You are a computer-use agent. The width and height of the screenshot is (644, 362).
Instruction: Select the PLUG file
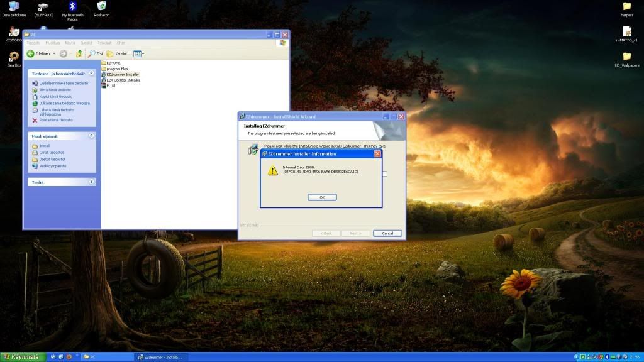pyautogui.click(x=108, y=85)
